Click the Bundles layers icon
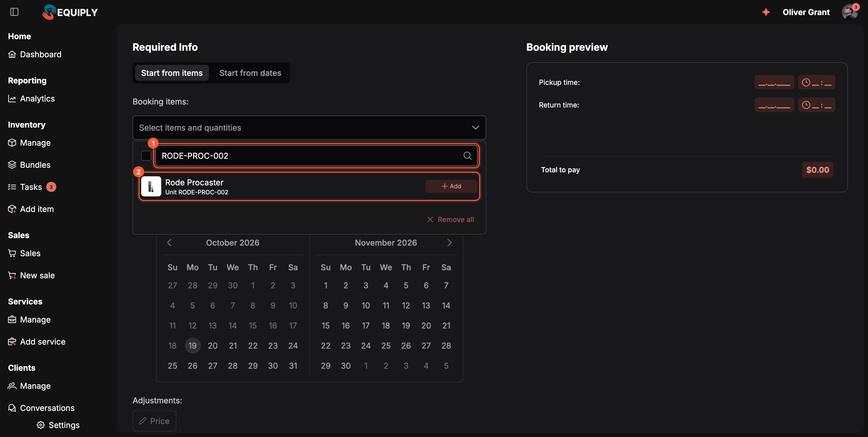Viewport: 868px width, 437px height. 12,165
